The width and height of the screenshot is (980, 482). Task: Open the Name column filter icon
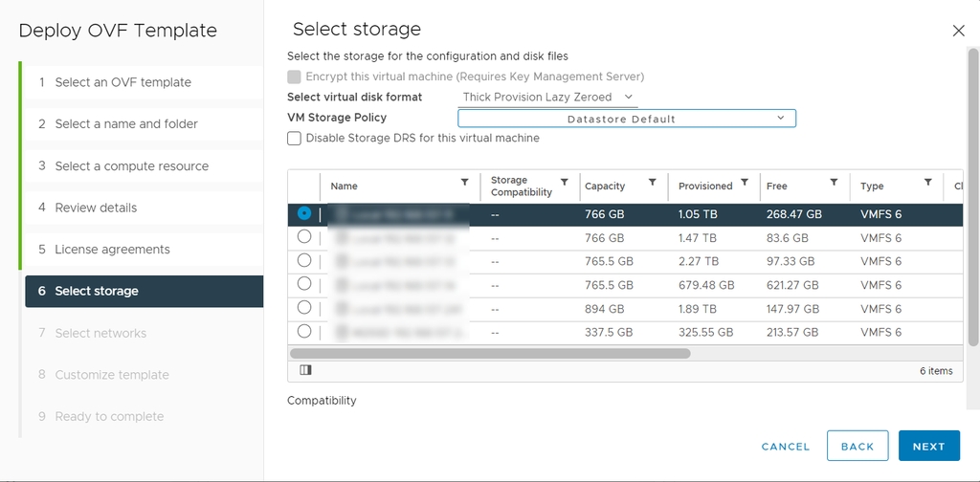click(465, 182)
